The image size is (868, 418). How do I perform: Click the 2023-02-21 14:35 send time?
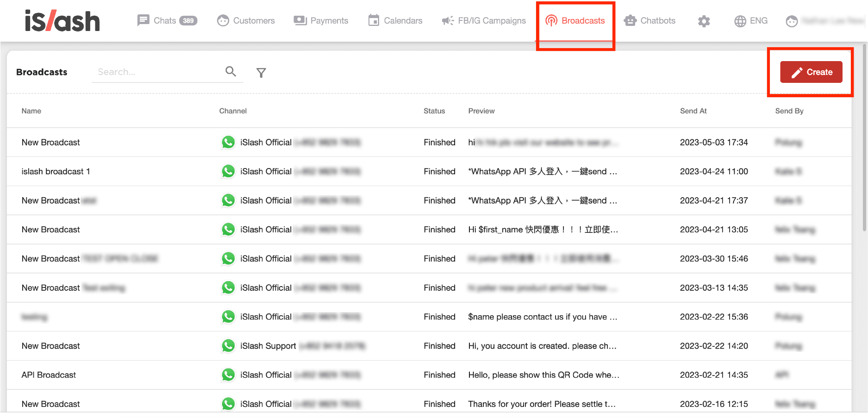tap(714, 375)
